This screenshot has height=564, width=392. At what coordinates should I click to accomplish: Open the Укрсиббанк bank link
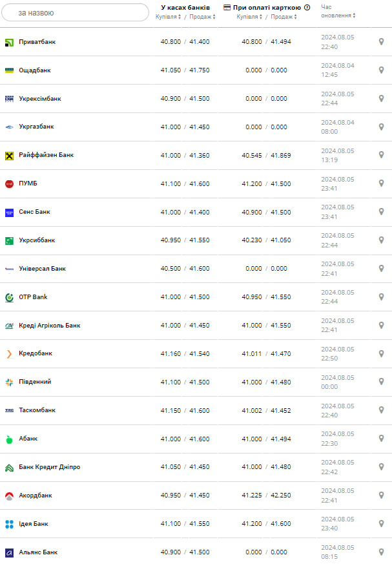tap(37, 240)
